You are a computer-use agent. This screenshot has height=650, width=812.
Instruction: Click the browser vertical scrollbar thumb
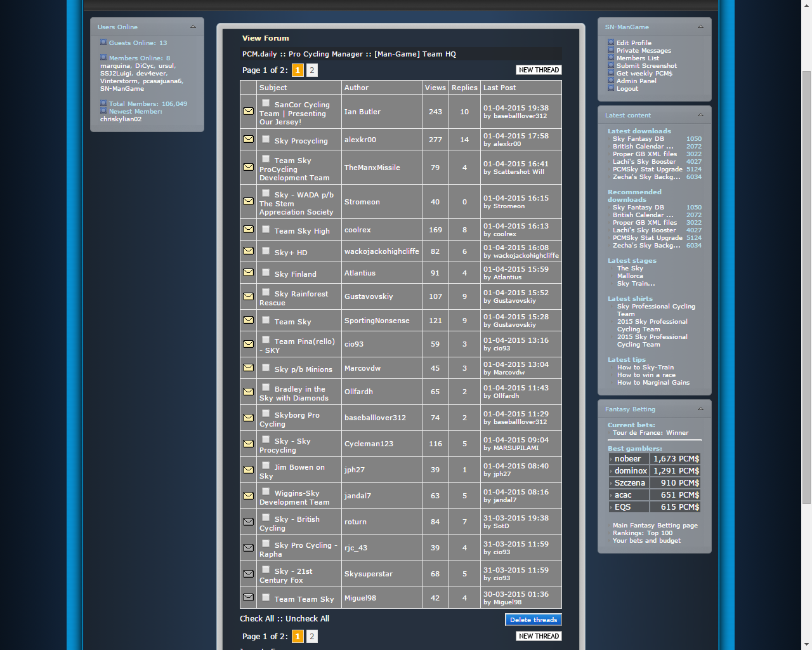pos(806,286)
